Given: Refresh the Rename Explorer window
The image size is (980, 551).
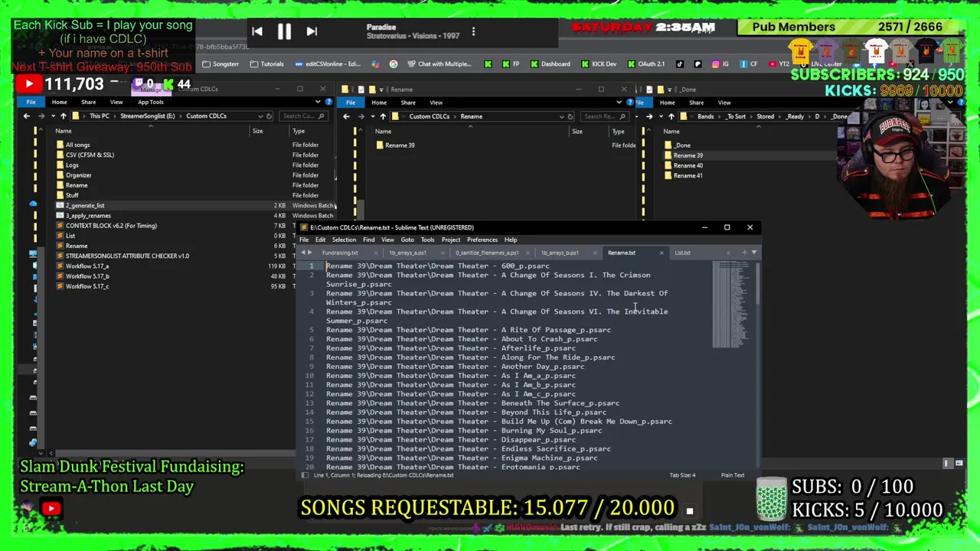Looking at the screenshot, I should 570,116.
